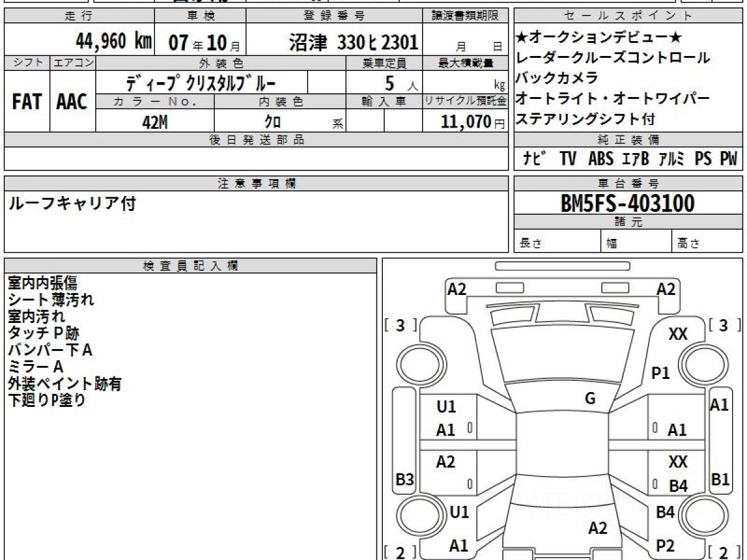
Task: Click the シフト header cell
Action: point(27,63)
